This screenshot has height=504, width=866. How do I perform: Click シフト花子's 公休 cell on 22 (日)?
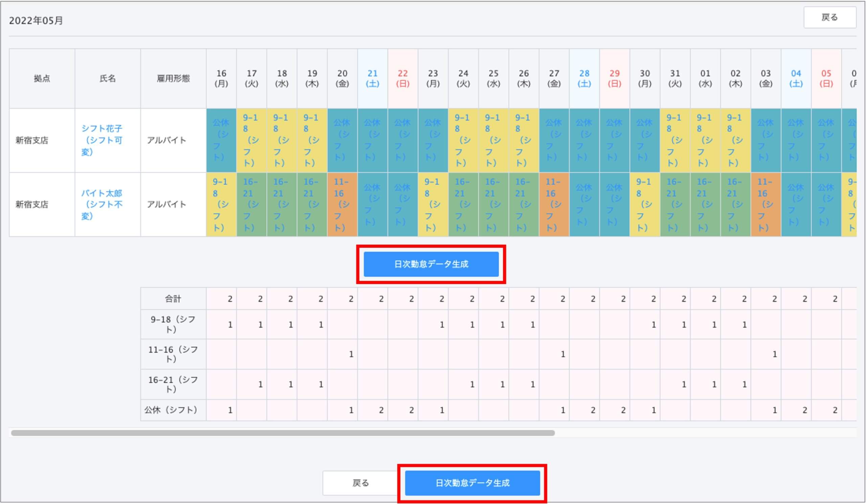click(x=403, y=140)
